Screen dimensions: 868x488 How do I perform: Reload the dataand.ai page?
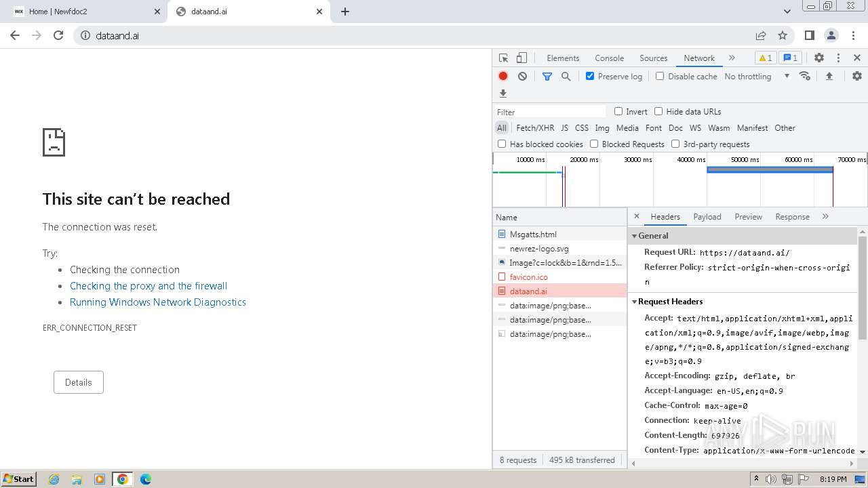tap(58, 35)
